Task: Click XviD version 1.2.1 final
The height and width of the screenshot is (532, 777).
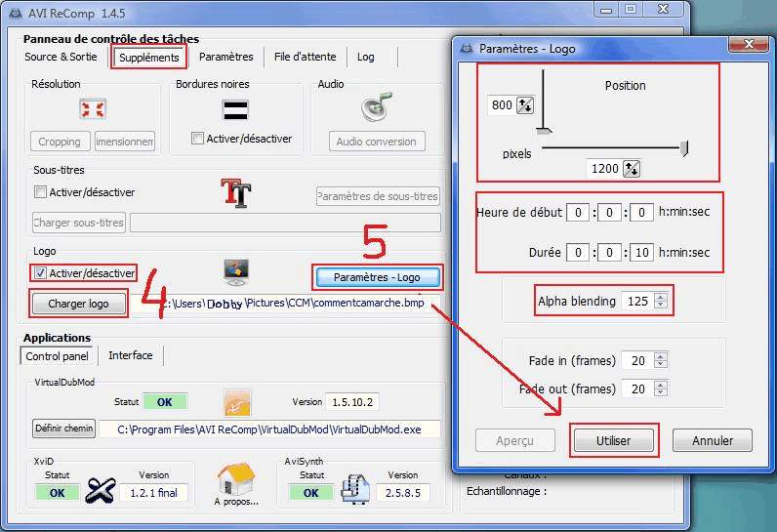Action: click(x=153, y=493)
